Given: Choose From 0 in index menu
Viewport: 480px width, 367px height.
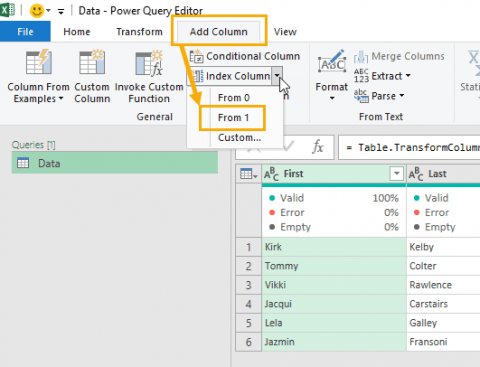Looking at the screenshot, I should point(233,98).
